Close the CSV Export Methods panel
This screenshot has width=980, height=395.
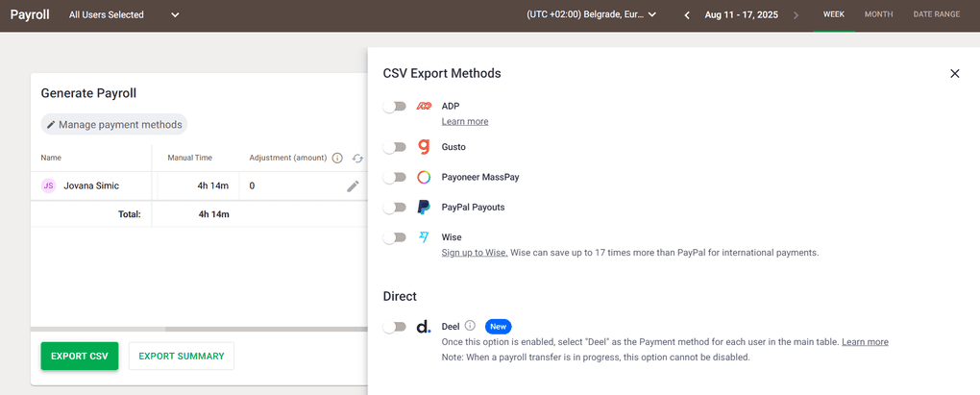click(x=954, y=74)
